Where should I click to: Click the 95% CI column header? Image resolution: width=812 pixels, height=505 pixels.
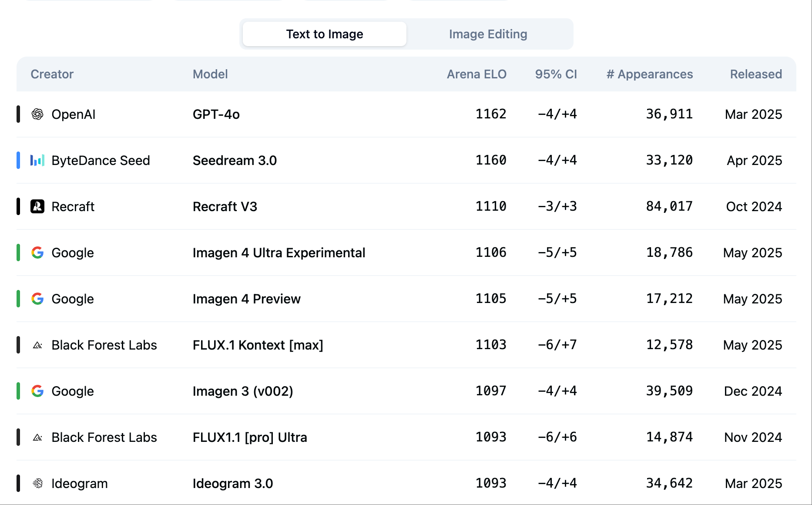pyautogui.click(x=556, y=74)
